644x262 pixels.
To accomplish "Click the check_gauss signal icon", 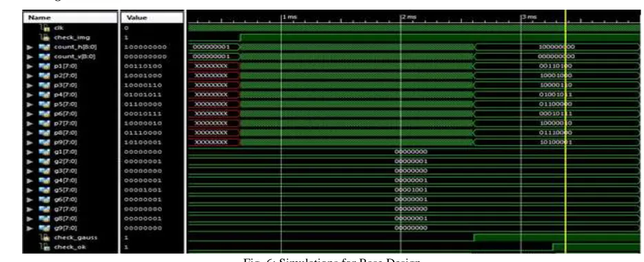I will [x=46, y=237].
